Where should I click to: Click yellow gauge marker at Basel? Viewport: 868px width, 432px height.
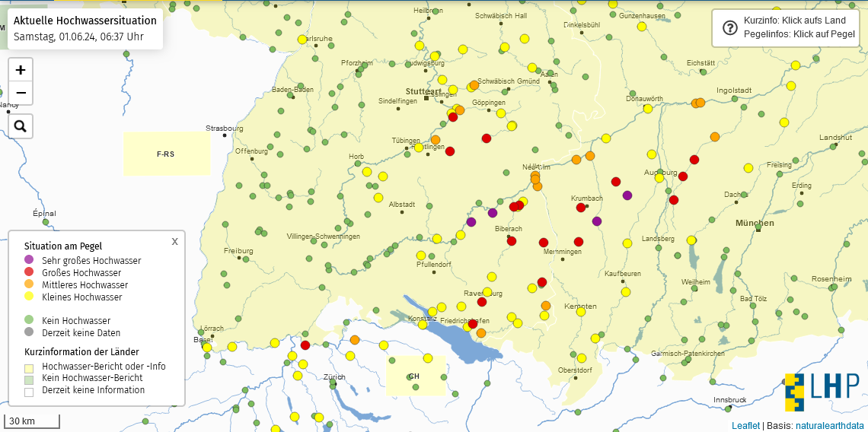(206, 347)
